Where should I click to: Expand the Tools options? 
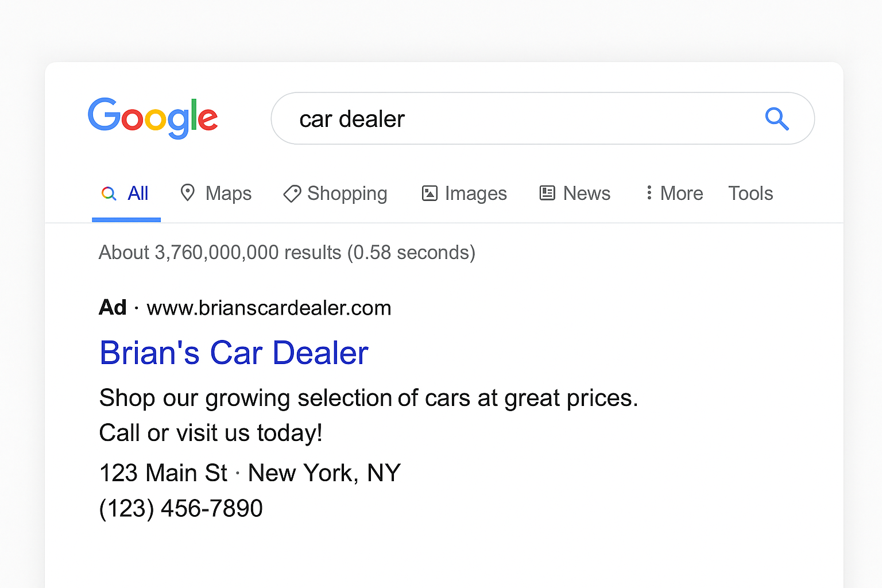751,193
